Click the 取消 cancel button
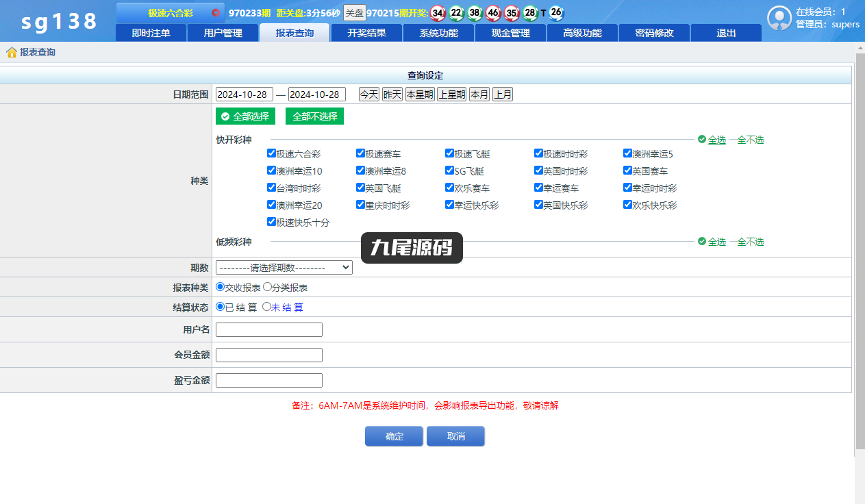 (455, 436)
